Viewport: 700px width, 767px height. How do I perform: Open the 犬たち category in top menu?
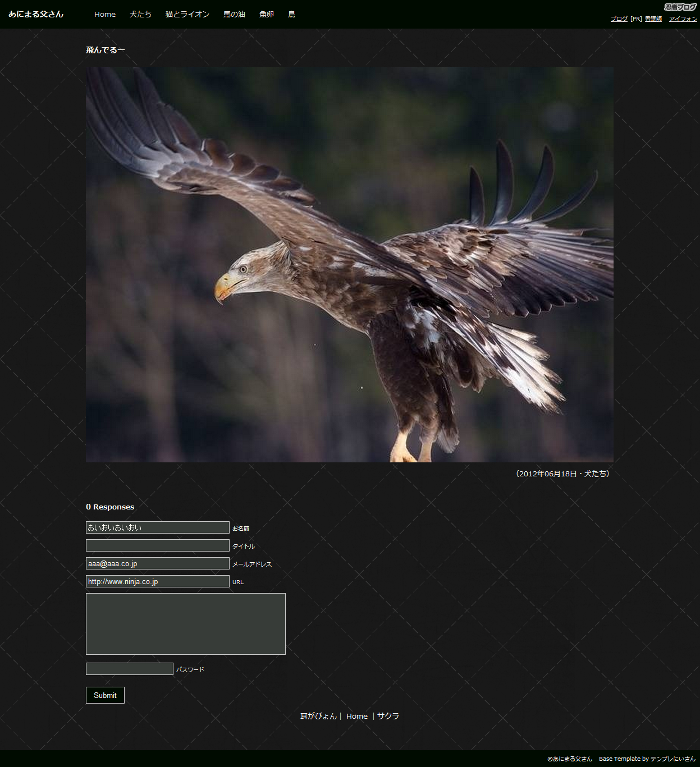tap(140, 14)
